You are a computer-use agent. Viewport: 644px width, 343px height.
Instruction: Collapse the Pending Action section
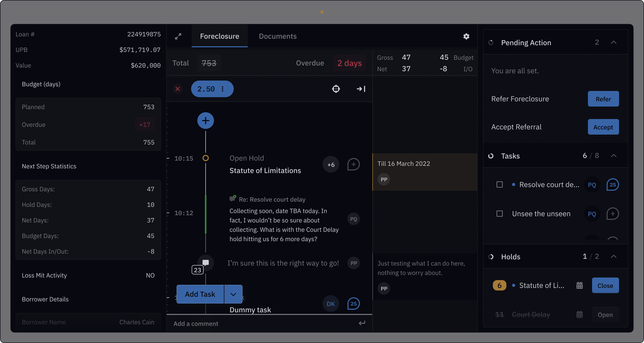tap(614, 42)
